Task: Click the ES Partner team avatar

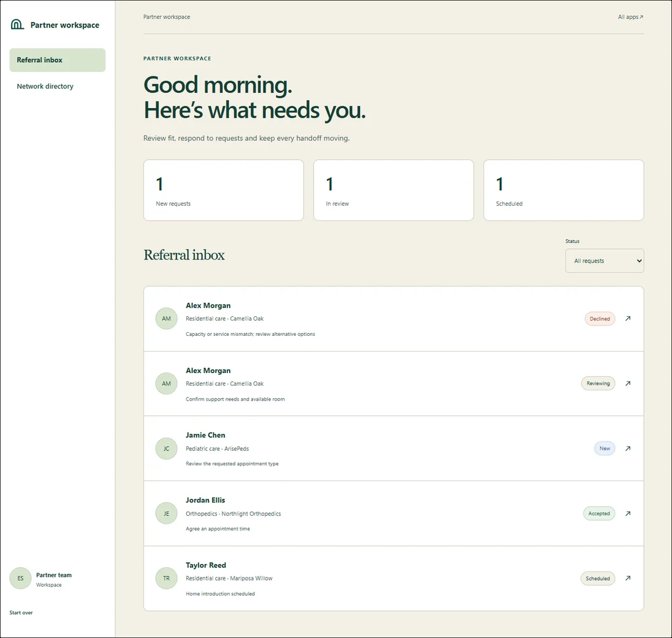Action: 21,578
